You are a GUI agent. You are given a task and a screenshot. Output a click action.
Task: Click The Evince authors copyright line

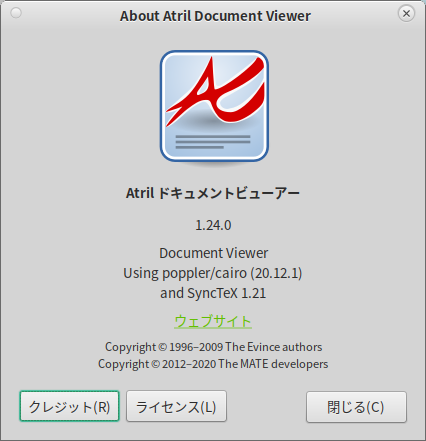(x=213, y=347)
